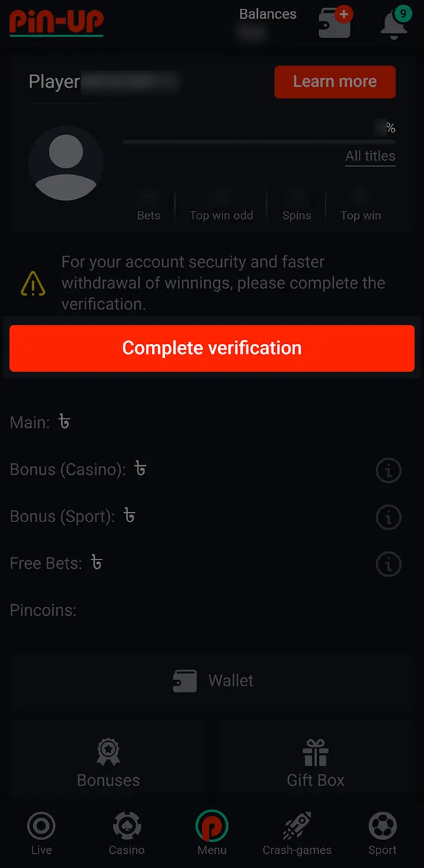
Task: Show Bonus (Sport) info tooltip
Action: click(388, 517)
